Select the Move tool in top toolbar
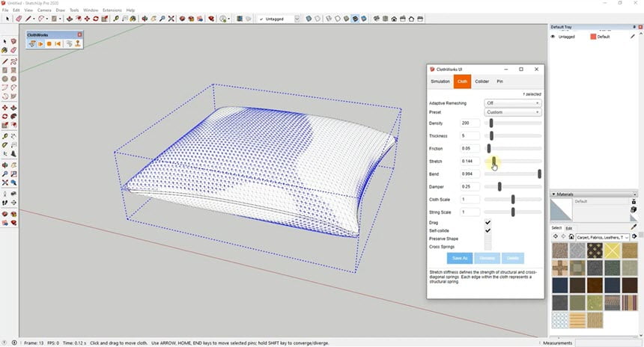This screenshot has height=347, width=644. tap(87, 19)
